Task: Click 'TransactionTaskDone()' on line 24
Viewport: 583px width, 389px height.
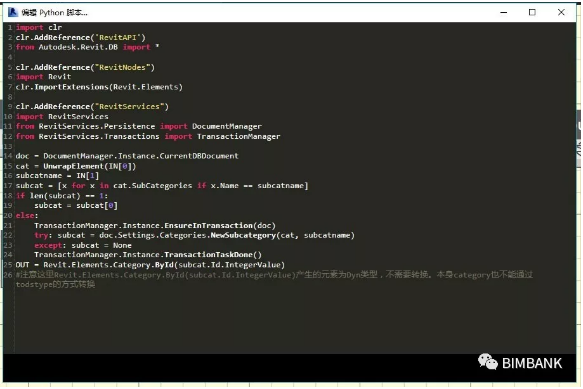Action: point(213,255)
